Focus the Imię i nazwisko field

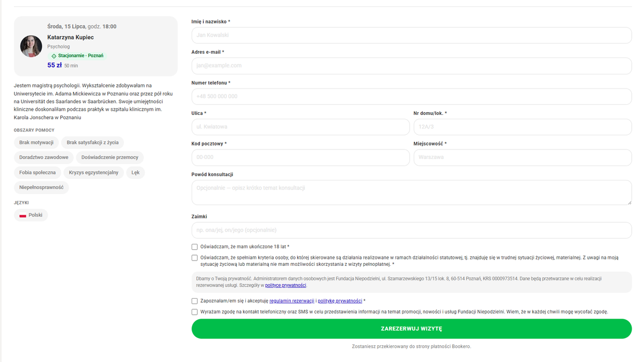pyautogui.click(x=412, y=35)
